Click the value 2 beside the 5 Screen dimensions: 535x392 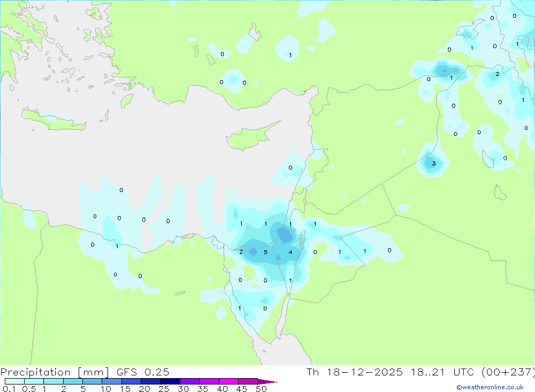tap(241, 252)
